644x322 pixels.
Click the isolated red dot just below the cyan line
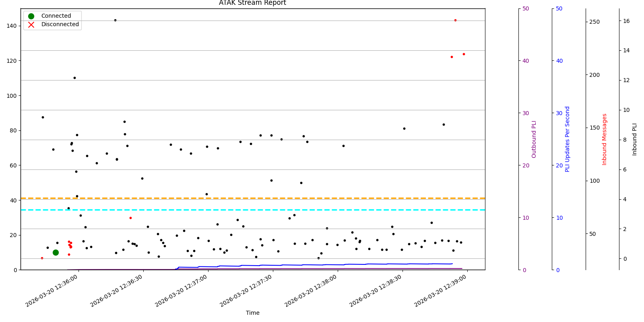click(x=130, y=218)
